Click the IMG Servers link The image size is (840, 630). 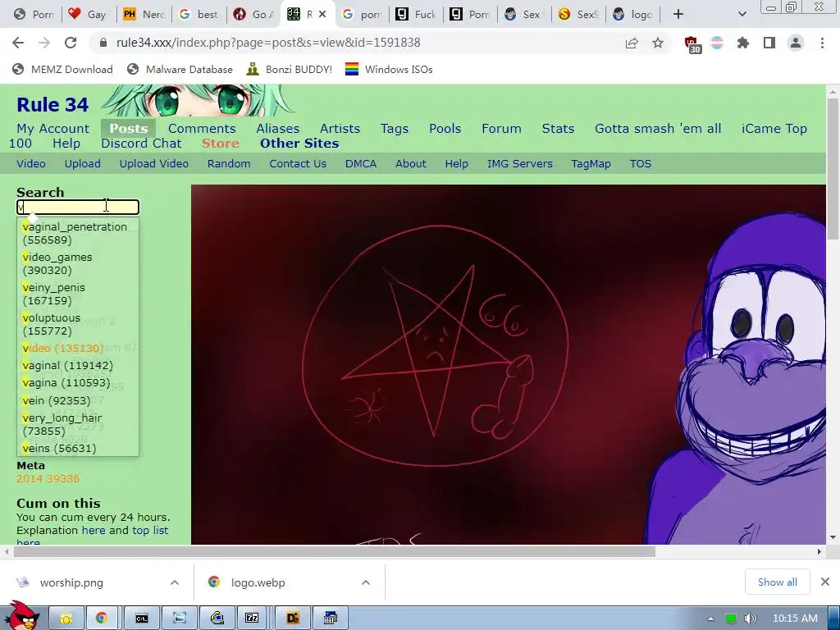(519, 163)
